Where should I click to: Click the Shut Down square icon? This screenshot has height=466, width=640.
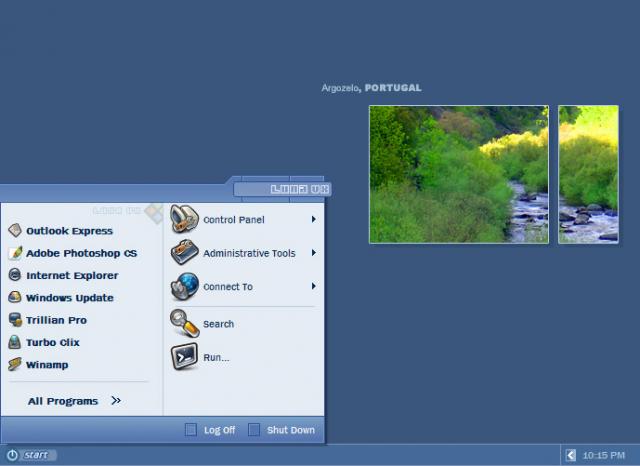coord(254,430)
